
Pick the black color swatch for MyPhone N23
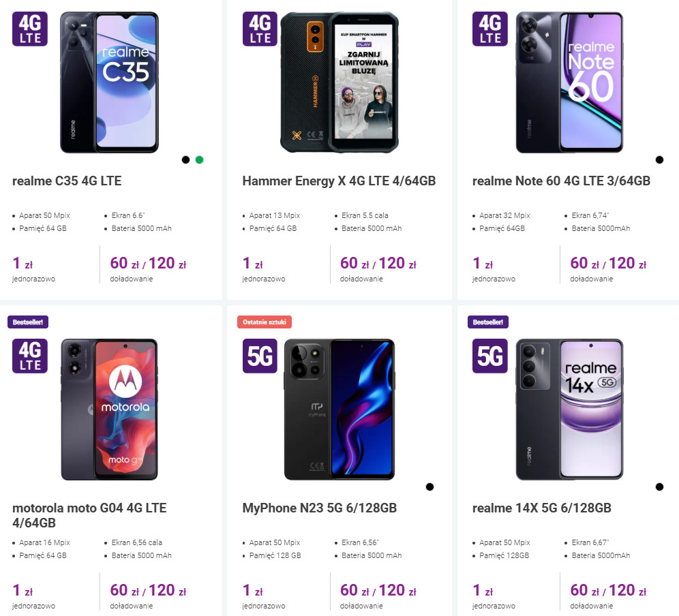[x=429, y=487]
